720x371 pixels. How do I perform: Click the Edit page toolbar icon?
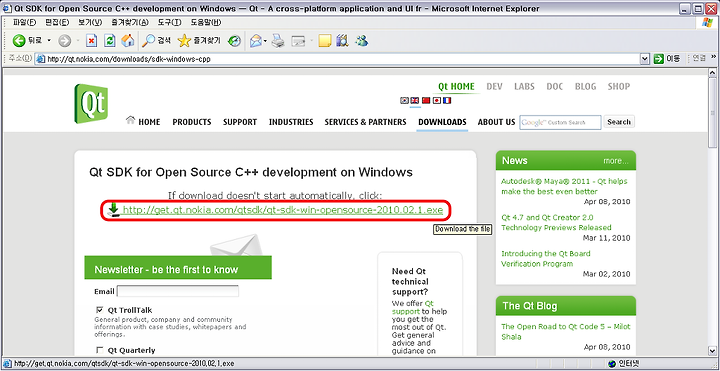[299, 41]
